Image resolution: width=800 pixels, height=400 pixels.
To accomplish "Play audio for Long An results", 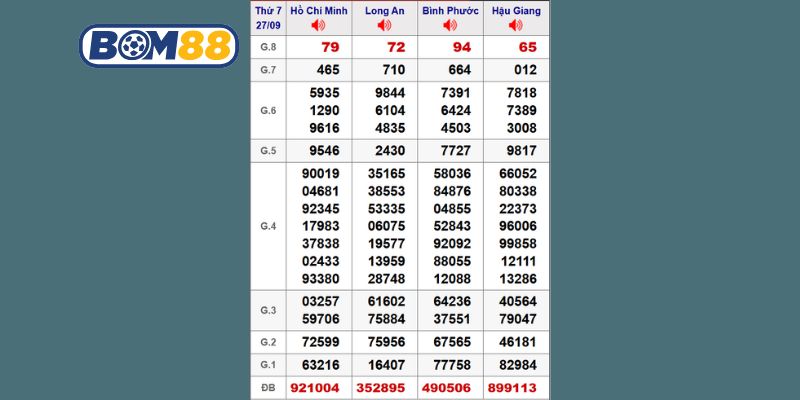I will pos(384,25).
